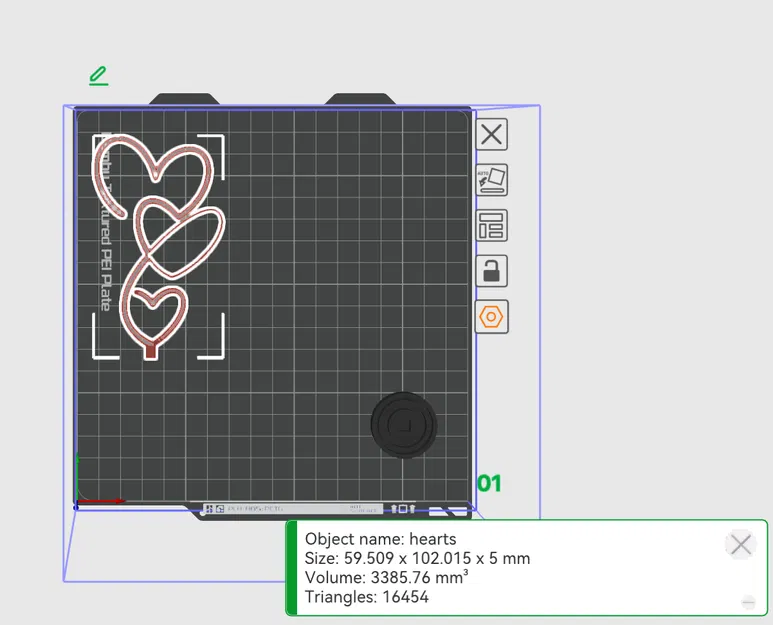
Task: Collapse the notification with small minus icon
Action: (748, 602)
